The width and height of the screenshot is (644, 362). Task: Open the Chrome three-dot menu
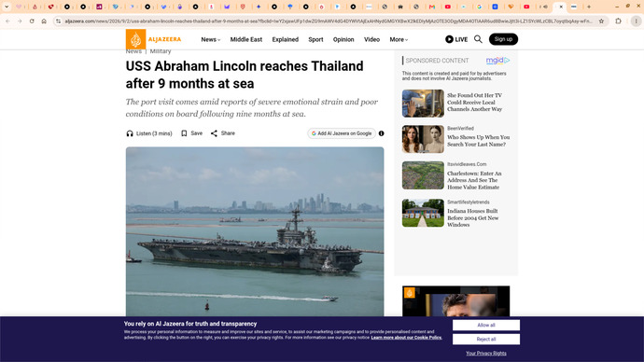(636, 21)
